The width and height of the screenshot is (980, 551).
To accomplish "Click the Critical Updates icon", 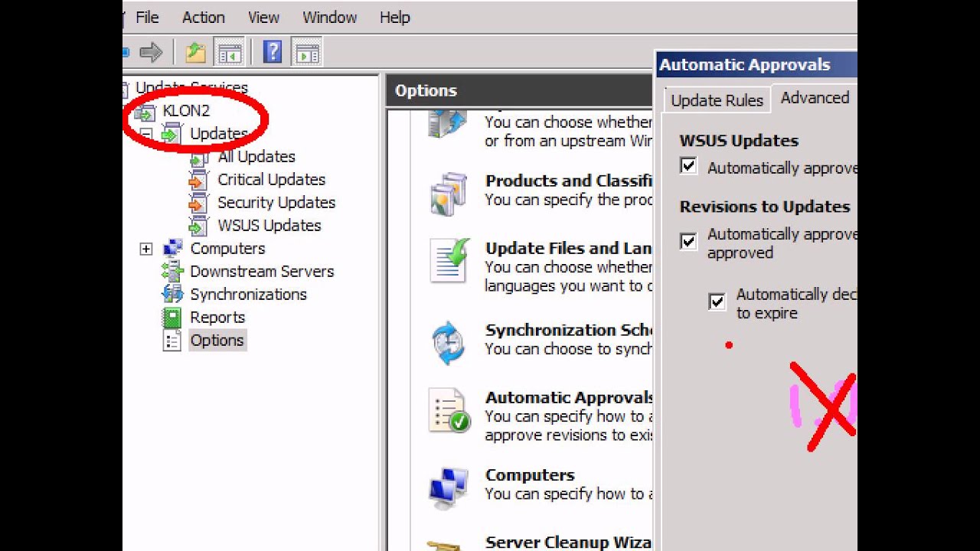I will [198, 180].
